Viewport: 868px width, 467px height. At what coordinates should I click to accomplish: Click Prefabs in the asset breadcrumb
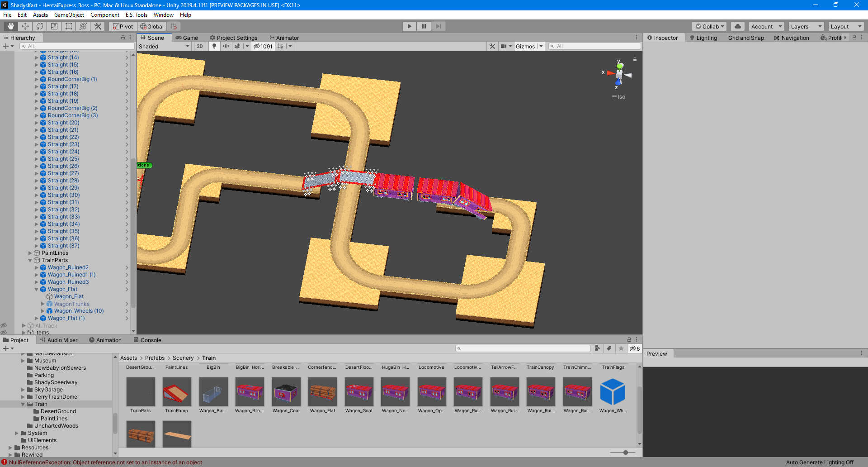click(155, 358)
